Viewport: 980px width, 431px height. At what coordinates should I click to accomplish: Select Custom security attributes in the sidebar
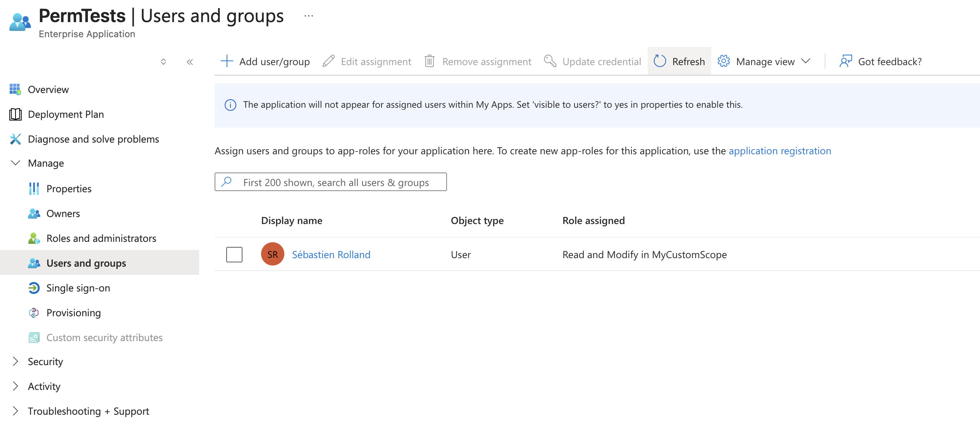click(105, 337)
